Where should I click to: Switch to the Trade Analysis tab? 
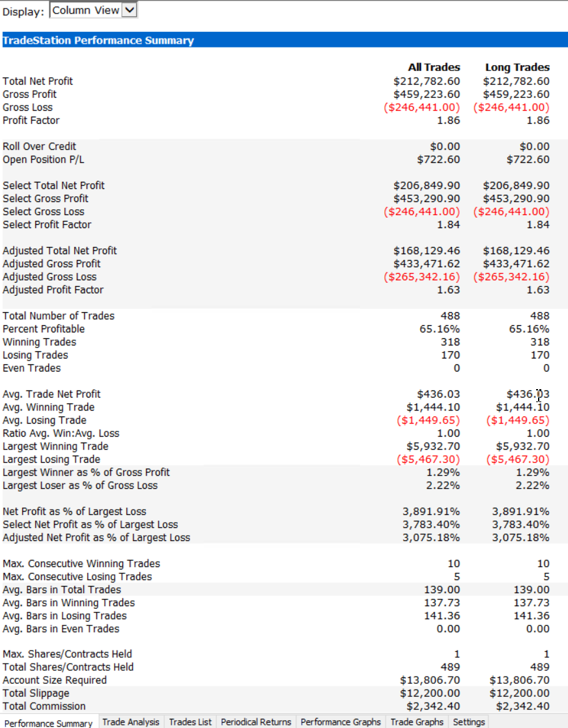pyautogui.click(x=130, y=722)
